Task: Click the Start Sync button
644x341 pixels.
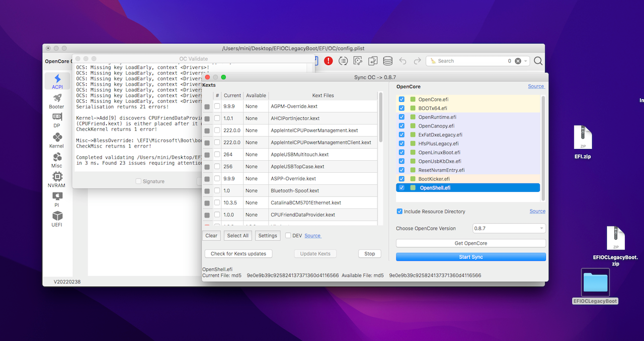Action: pos(470,257)
